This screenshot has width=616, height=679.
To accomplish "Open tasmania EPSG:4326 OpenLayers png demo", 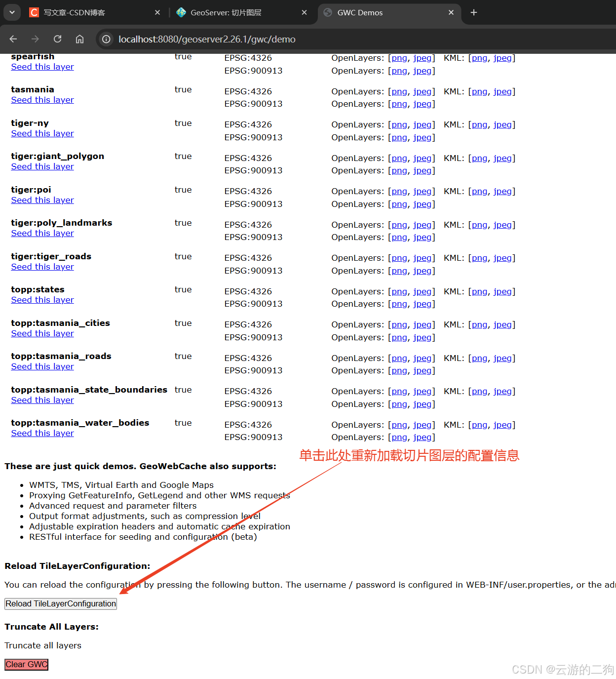I will [399, 91].
